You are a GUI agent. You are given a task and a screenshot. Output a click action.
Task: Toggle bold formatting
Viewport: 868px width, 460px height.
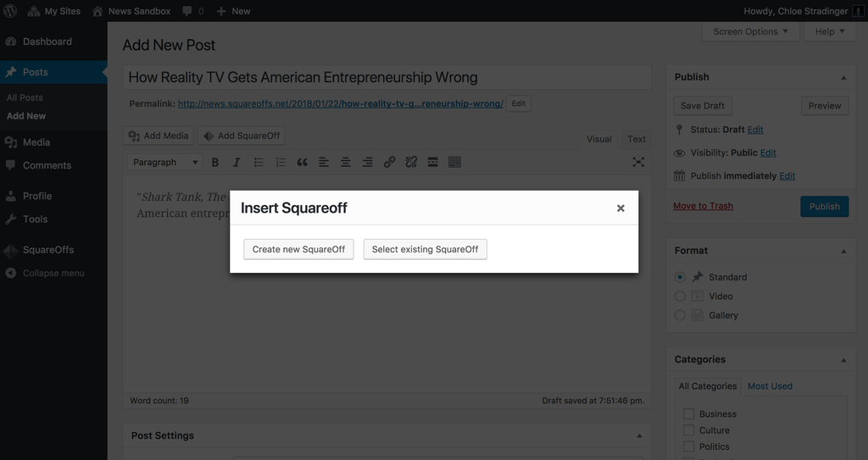click(x=215, y=162)
